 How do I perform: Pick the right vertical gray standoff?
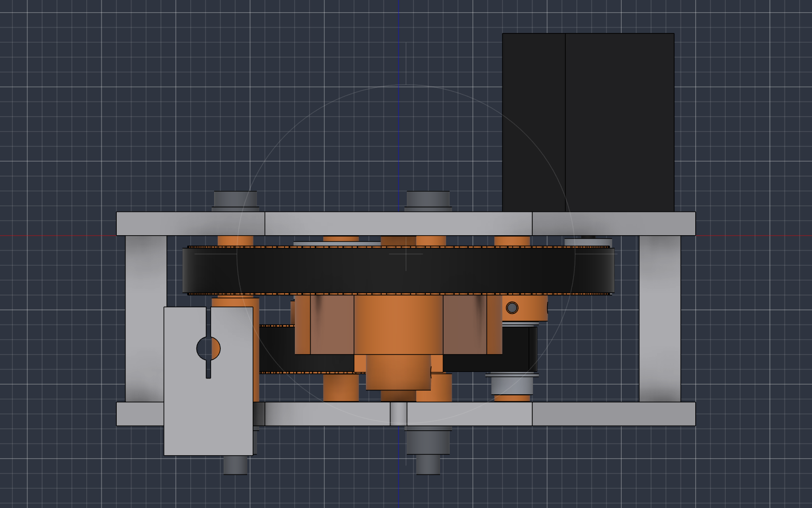click(x=660, y=319)
